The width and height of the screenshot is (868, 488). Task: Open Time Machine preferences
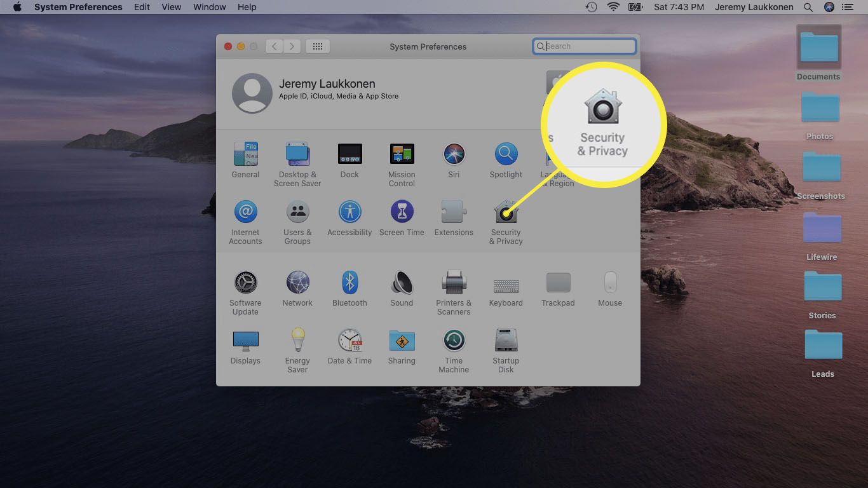(454, 351)
